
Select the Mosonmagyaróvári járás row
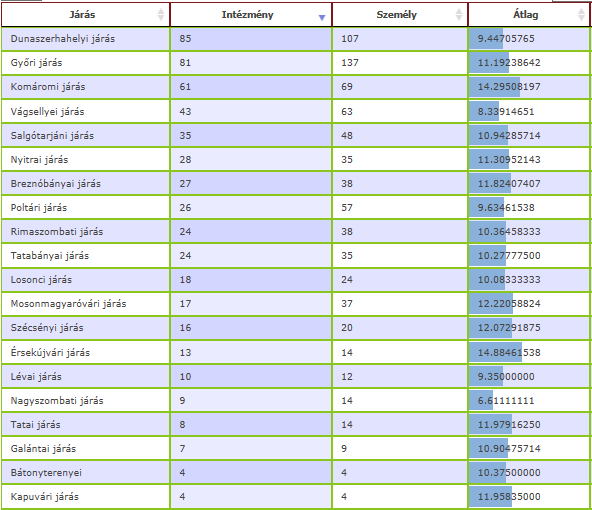pos(296,304)
